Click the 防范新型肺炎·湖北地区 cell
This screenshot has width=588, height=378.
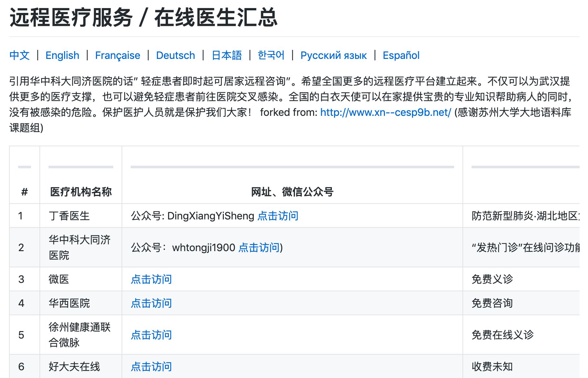click(x=521, y=216)
